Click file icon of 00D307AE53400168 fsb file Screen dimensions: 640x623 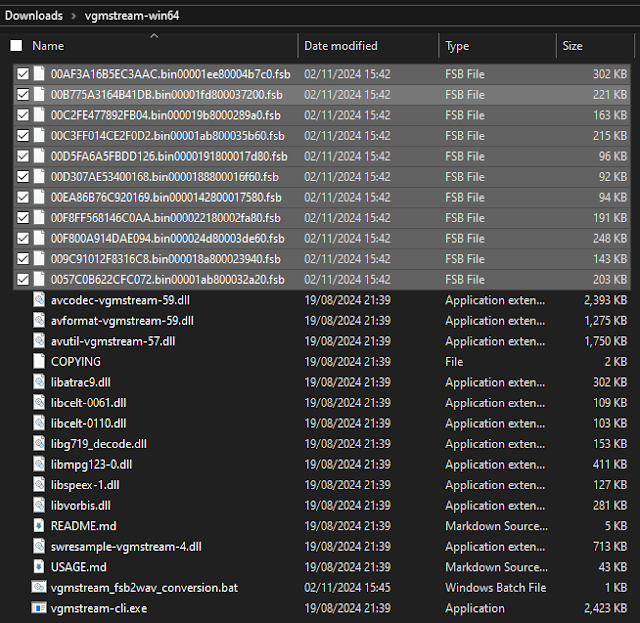point(39,176)
